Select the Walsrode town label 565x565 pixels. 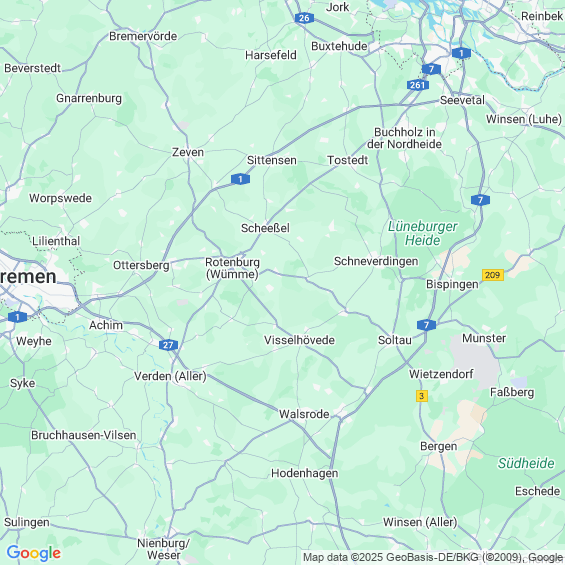click(x=304, y=414)
